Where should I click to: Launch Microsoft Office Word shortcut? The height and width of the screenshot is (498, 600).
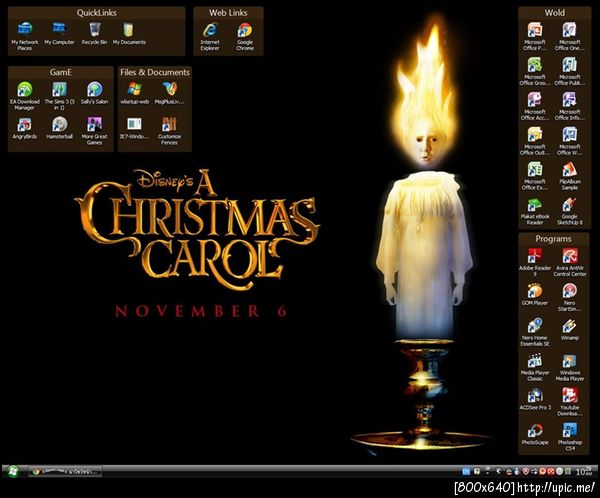(569, 141)
